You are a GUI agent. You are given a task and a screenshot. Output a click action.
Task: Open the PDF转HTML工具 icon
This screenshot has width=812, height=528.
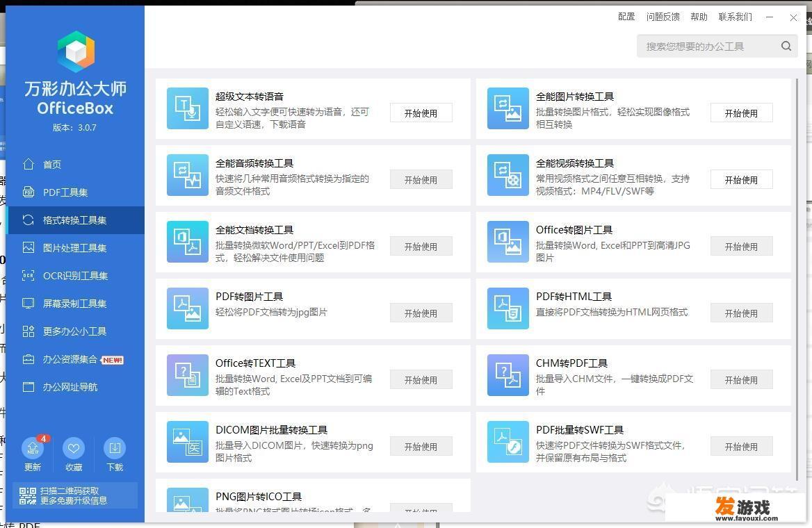(508, 308)
